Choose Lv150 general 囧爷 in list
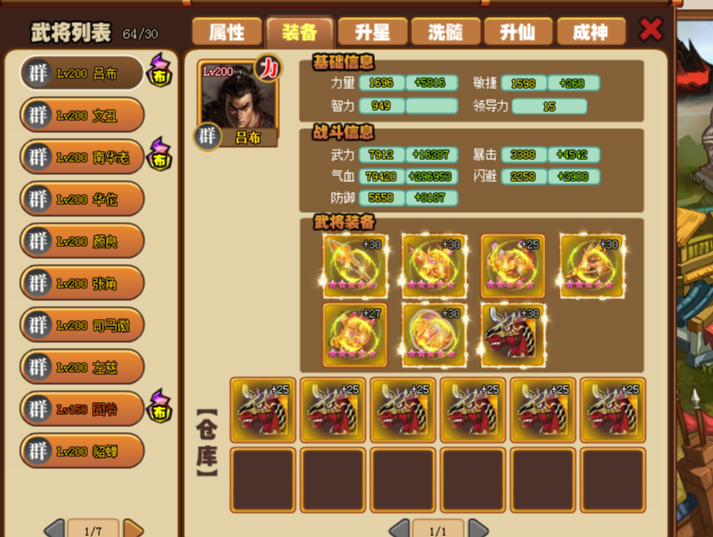The height and width of the screenshot is (537, 713). (x=82, y=409)
